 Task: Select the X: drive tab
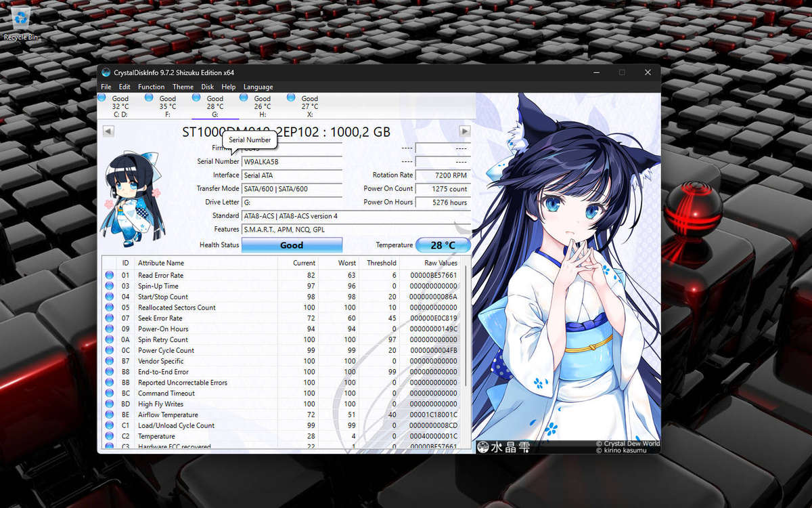click(309, 106)
